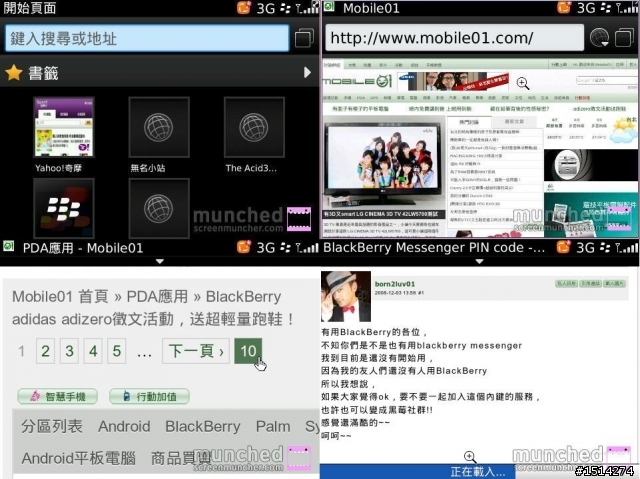
Task: Click orange notification icon in 開始頁面 status bar
Action: (244, 7)
